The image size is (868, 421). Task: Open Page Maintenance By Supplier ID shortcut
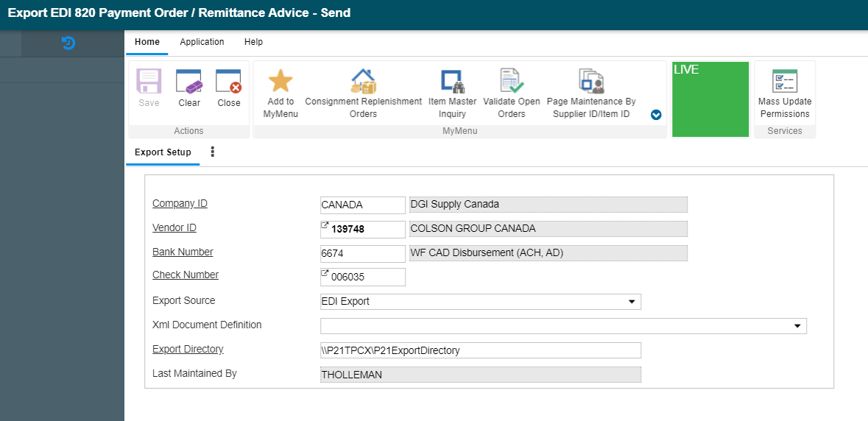tap(591, 82)
